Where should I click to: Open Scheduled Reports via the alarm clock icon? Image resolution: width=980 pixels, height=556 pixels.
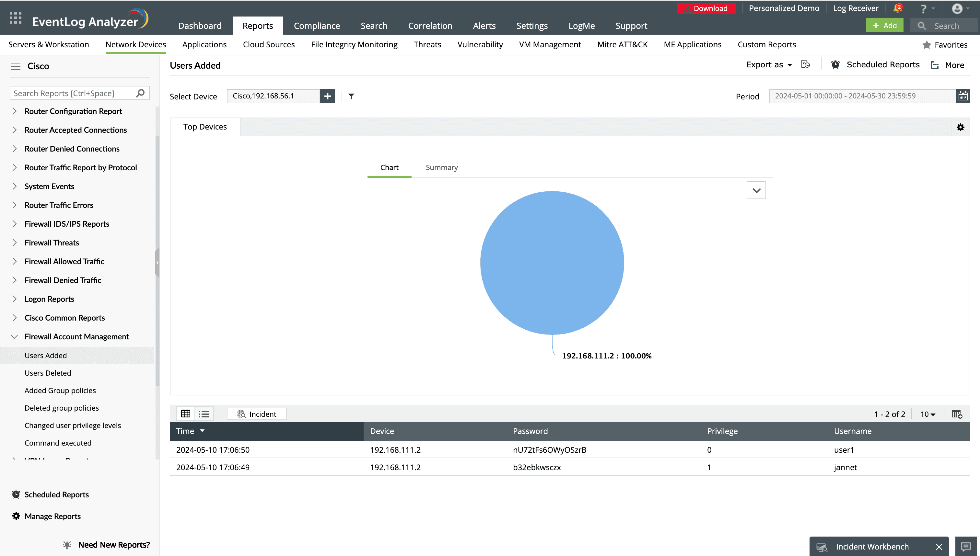click(x=835, y=64)
